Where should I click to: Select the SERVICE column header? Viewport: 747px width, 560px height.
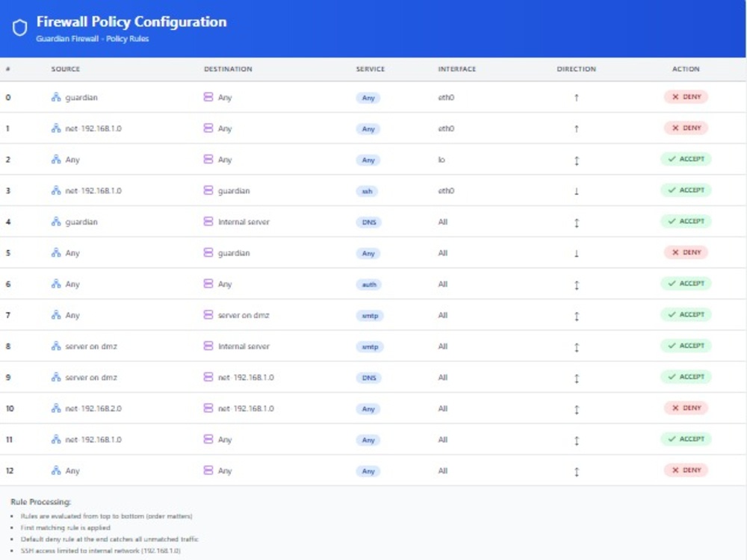tap(371, 69)
